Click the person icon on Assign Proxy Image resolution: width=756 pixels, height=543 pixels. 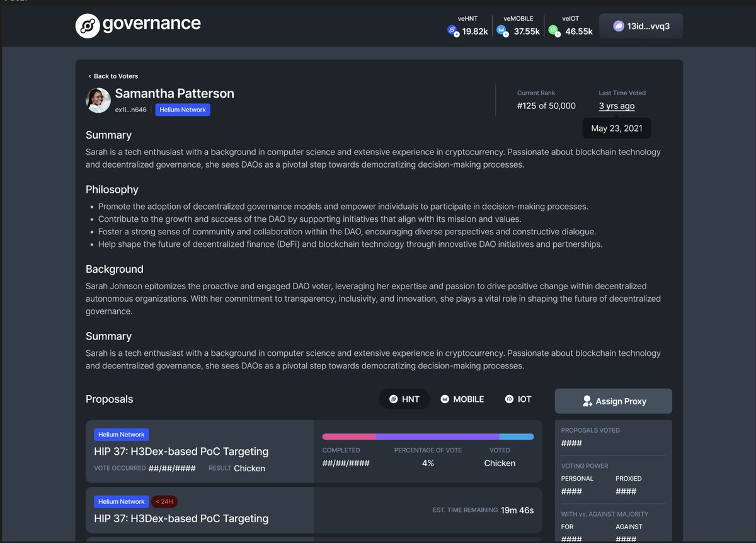pos(587,401)
